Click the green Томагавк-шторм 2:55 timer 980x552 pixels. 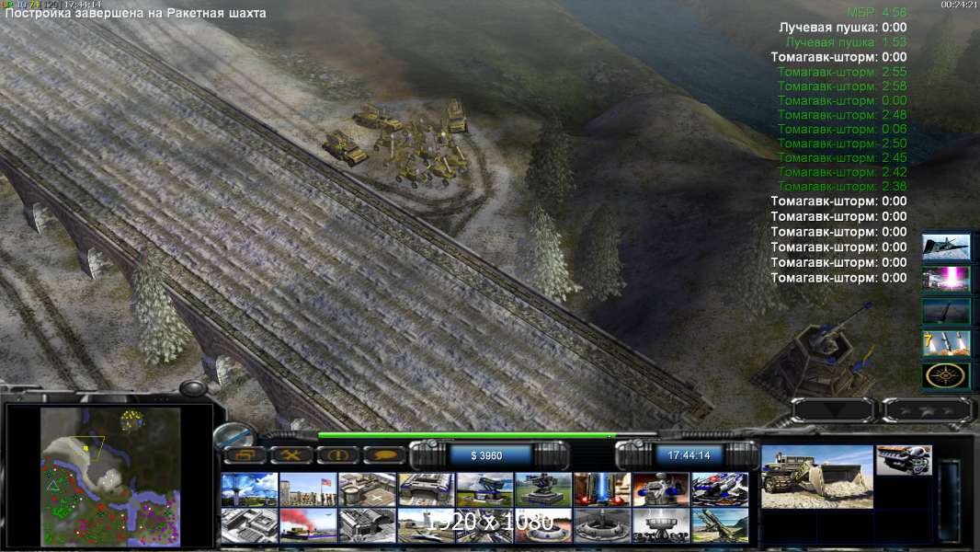click(842, 72)
